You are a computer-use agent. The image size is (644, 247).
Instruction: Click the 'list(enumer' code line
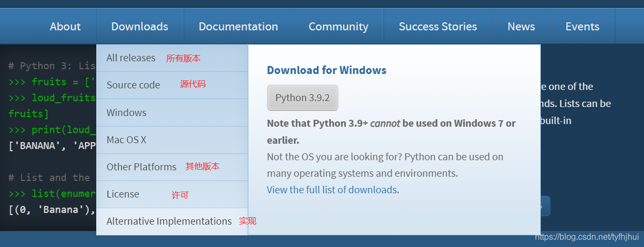pyautogui.click(x=52, y=194)
